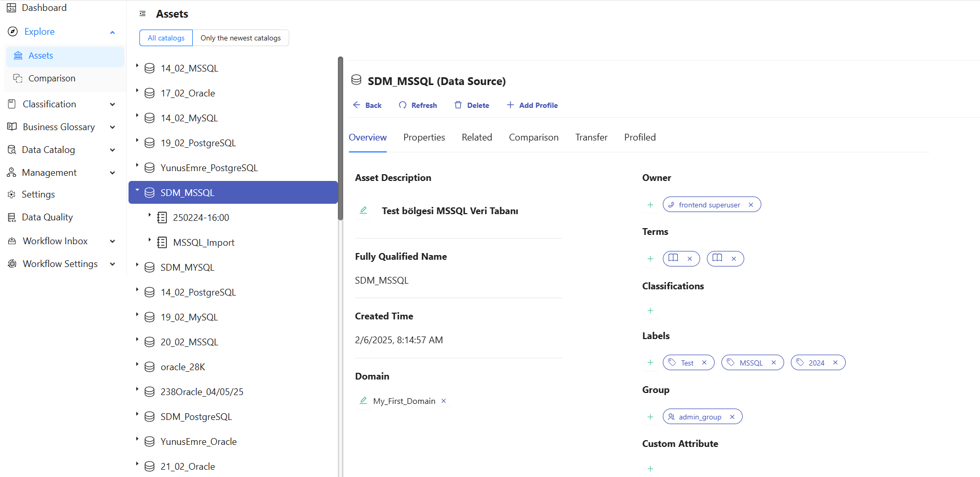Click the plus icon to add an Owner
980x477 pixels.
click(x=650, y=205)
